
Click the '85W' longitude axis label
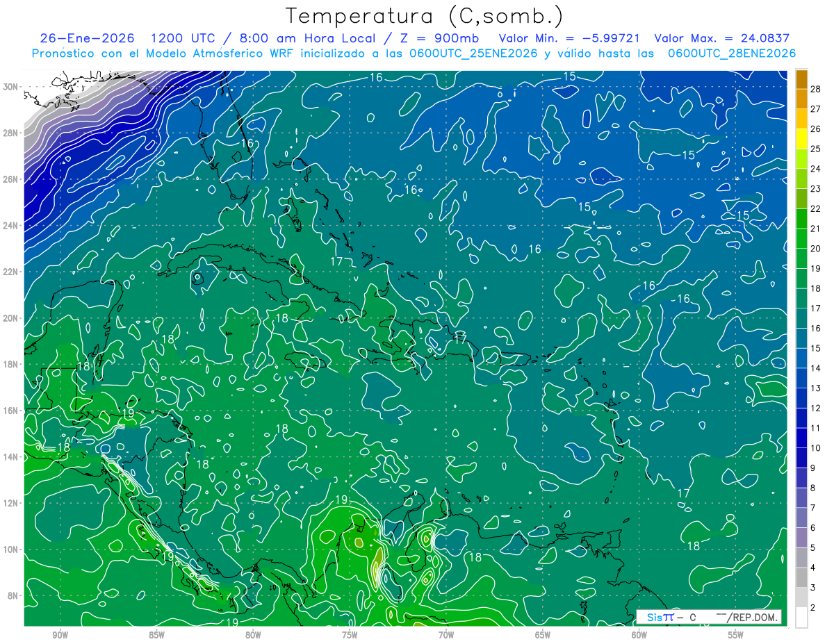(156, 635)
